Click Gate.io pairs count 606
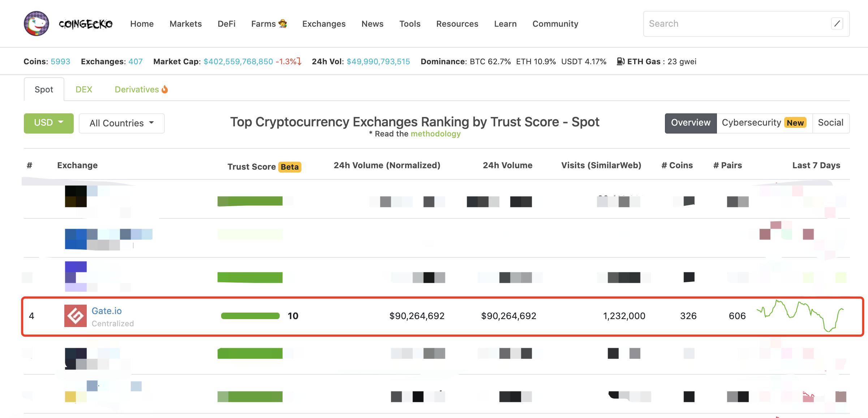 tap(737, 316)
